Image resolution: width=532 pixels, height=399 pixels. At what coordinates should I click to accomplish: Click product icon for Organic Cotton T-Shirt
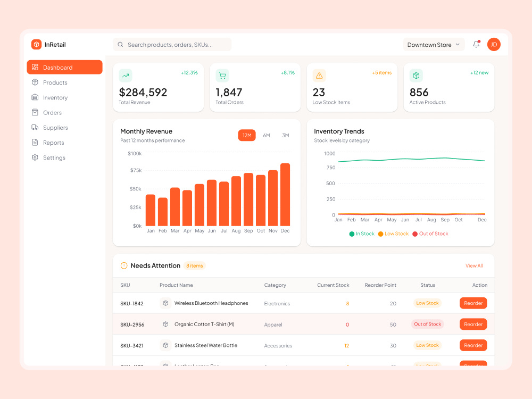click(165, 324)
